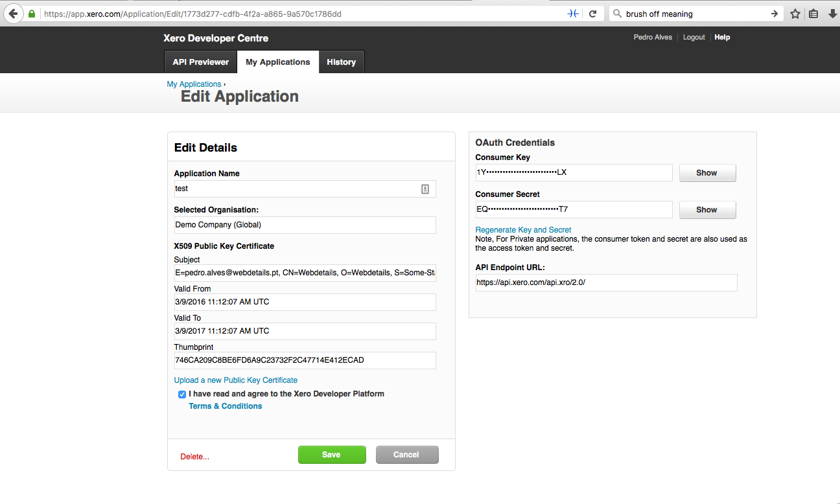Image resolution: width=840 pixels, height=504 pixels.
Task: Click the red Delete... link
Action: pyautogui.click(x=194, y=457)
